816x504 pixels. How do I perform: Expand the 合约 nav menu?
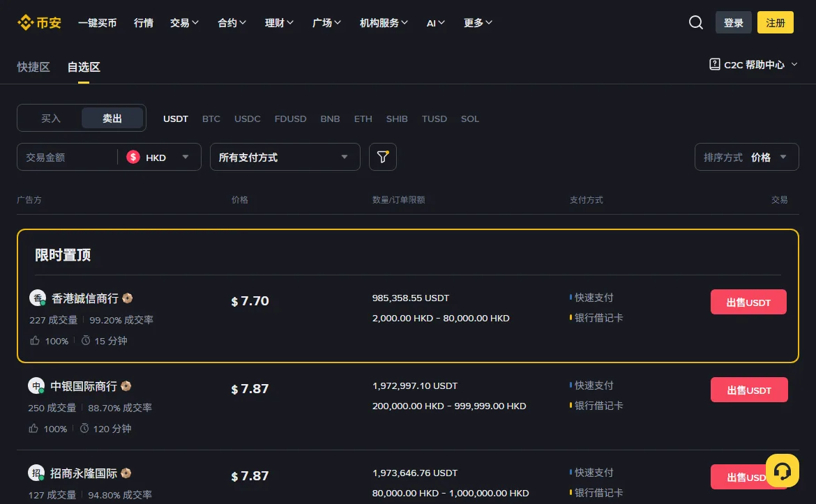pyautogui.click(x=232, y=22)
